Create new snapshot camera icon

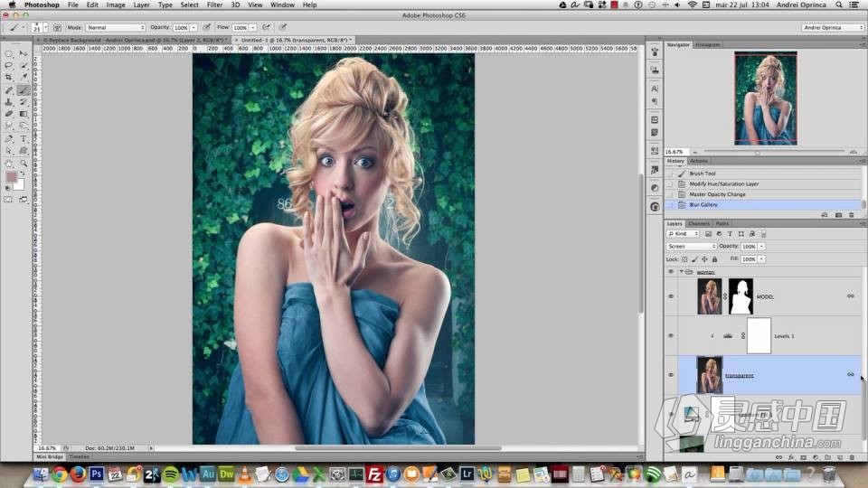point(838,215)
